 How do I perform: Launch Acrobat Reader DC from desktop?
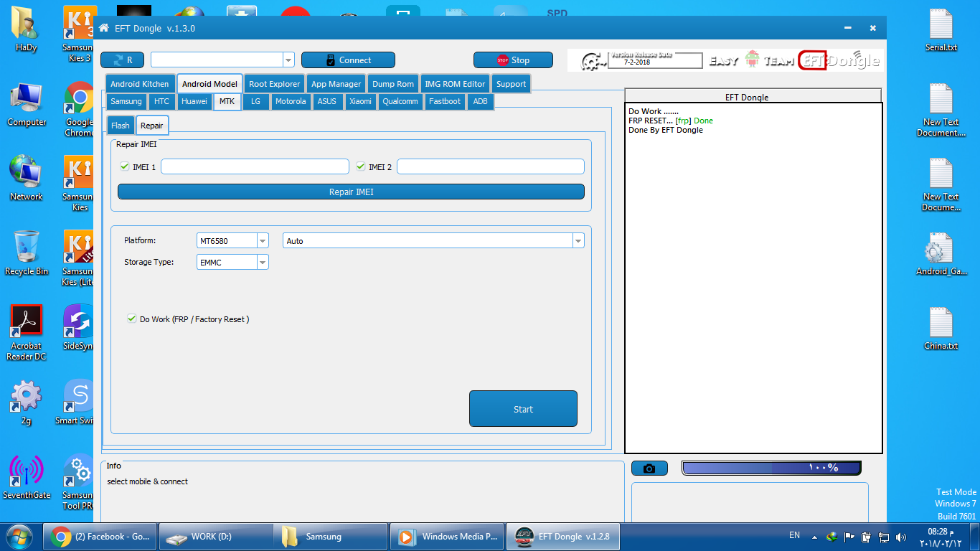click(27, 333)
